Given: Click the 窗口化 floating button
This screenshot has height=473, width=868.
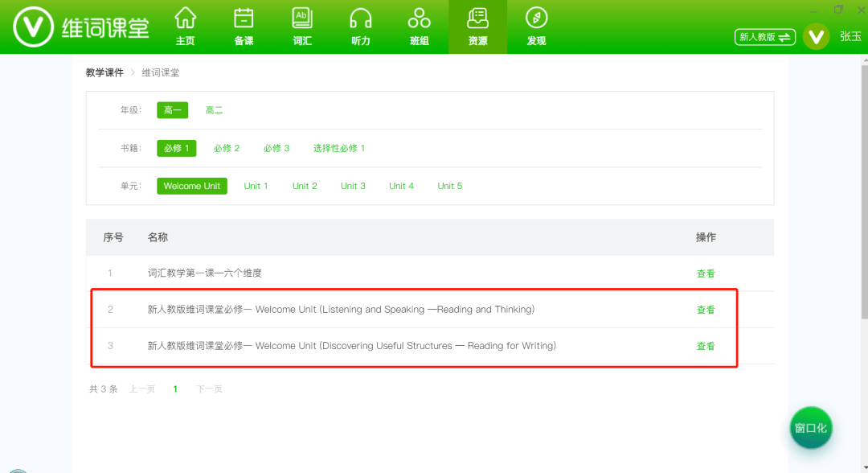Looking at the screenshot, I should (x=810, y=427).
